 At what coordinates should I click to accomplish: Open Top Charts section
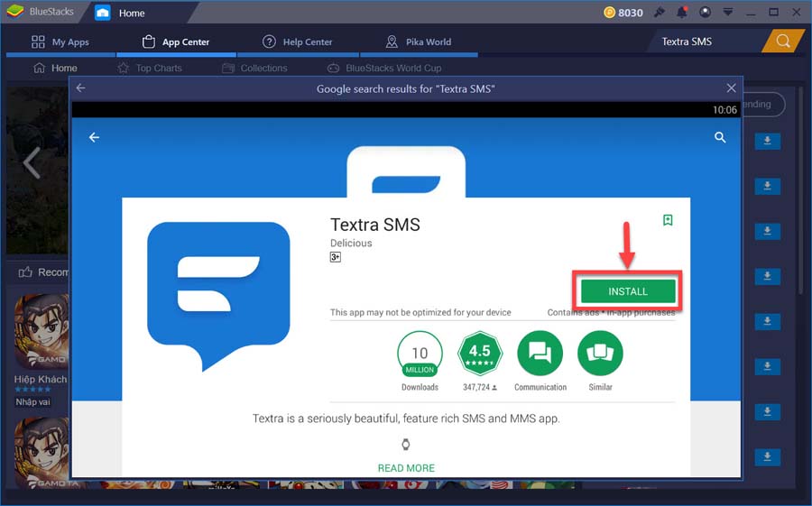pos(150,68)
